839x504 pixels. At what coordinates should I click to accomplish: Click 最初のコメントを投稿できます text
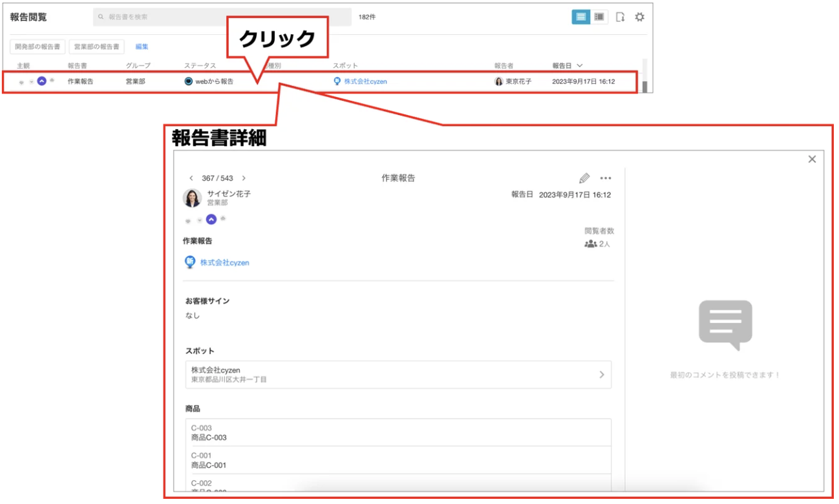click(x=725, y=375)
